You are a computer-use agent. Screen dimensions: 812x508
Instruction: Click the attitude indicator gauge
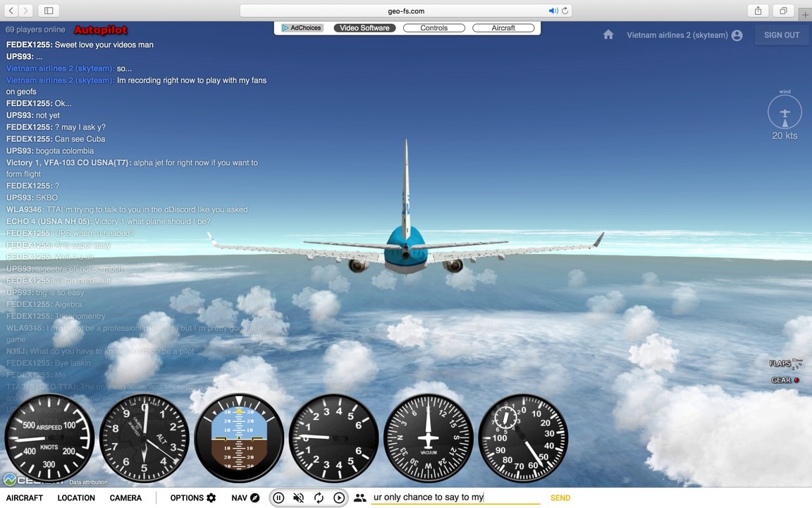[239, 438]
